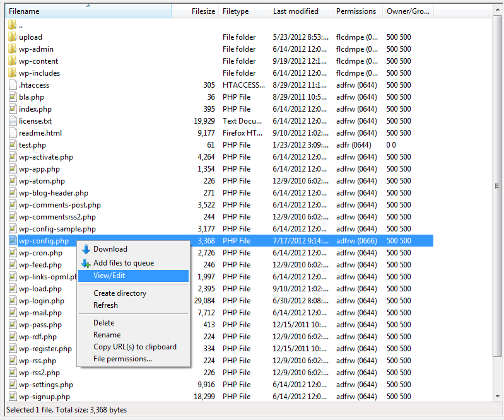The width and height of the screenshot is (504, 420).
Task: Choose Add files to queue
Action: (133, 263)
